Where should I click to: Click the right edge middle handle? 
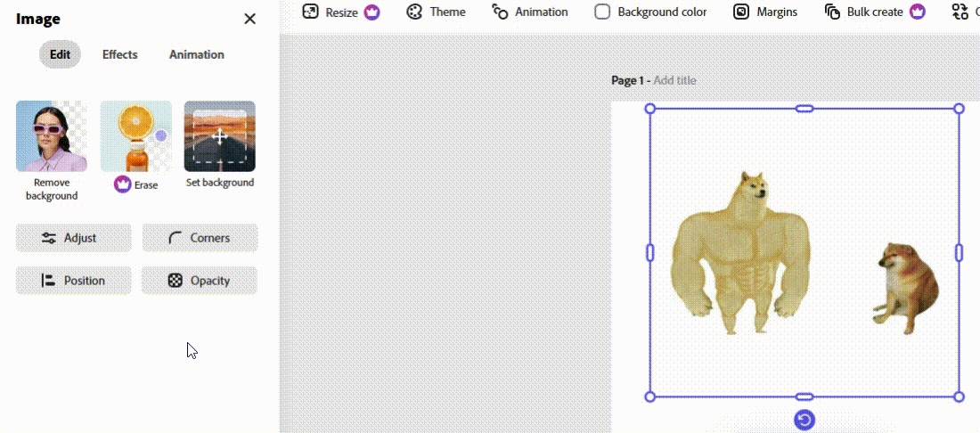tap(959, 253)
